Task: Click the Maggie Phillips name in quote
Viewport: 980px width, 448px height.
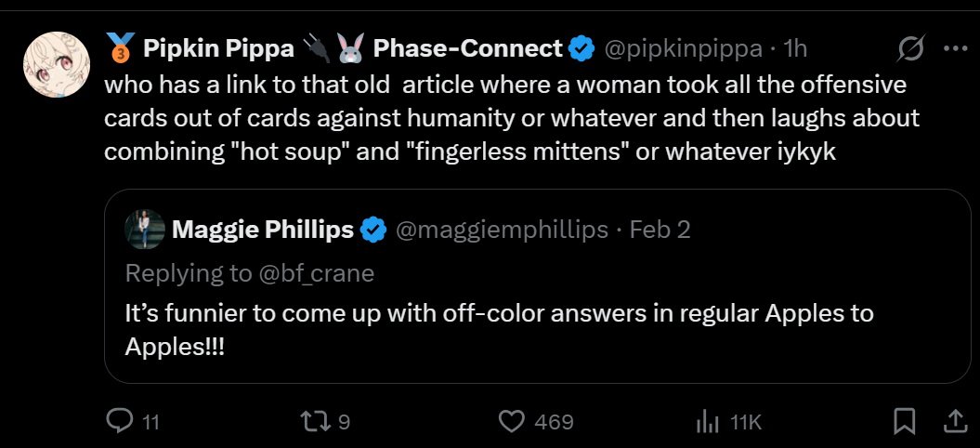Action: pyautogui.click(x=263, y=230)
